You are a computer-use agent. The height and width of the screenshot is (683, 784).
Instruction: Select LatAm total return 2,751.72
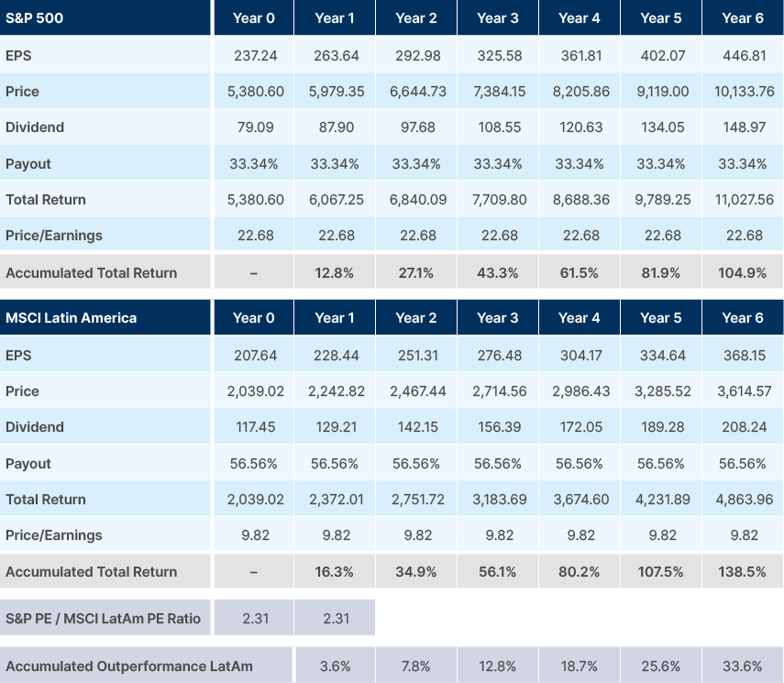pos(418,500)
